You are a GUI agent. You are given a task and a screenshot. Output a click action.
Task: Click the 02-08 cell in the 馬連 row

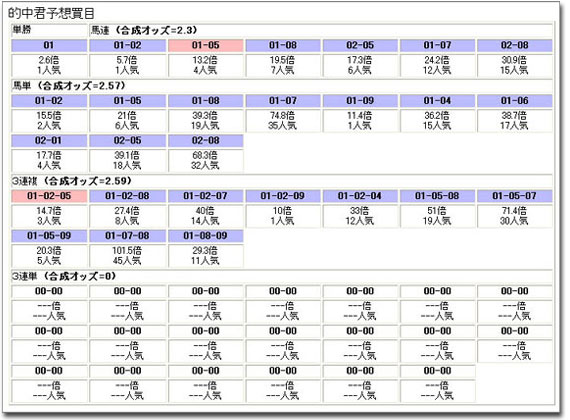[515, 45]
